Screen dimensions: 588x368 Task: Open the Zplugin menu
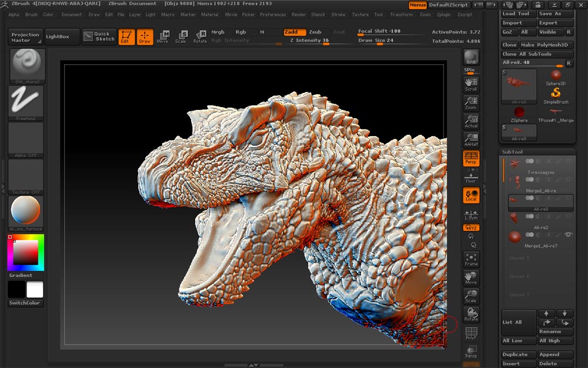(x=443, y=15)
